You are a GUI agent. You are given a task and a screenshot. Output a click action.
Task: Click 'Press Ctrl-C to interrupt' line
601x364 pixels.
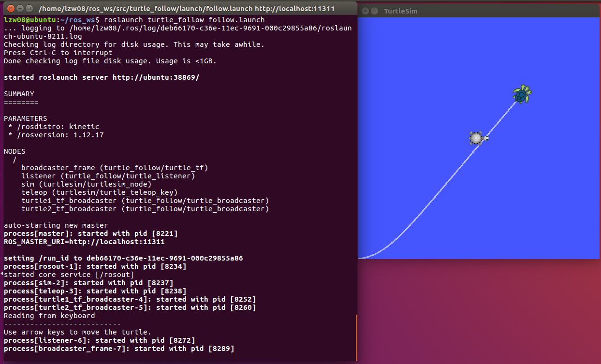[58, 53]
